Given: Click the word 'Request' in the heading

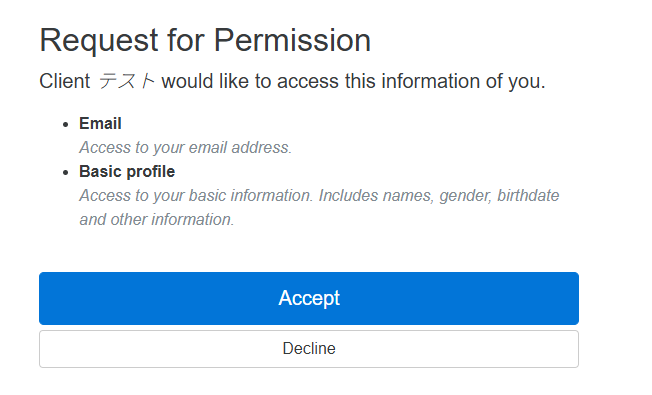Looking at the screenshot, I should (x=99, y=42).
